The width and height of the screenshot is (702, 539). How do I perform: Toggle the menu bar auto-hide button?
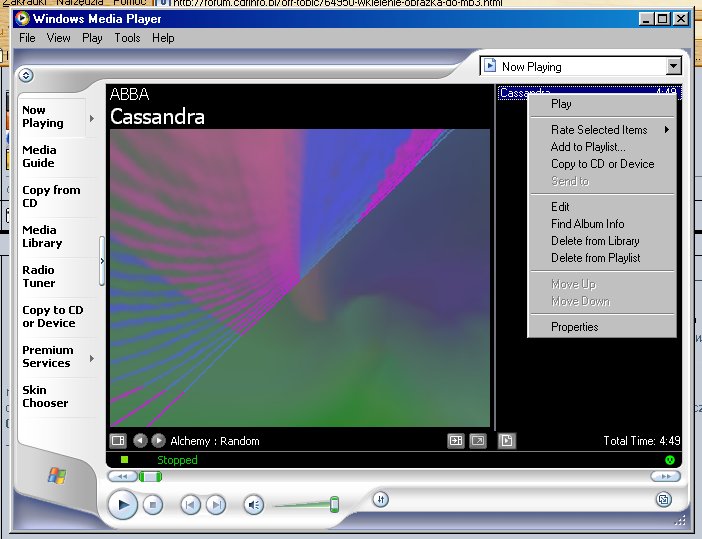coord(26,75)
